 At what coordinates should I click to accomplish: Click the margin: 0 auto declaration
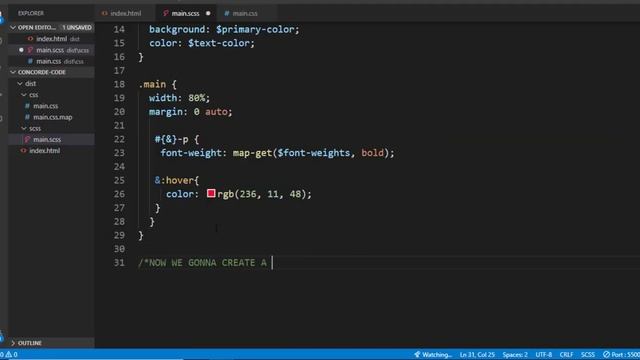(x=191, y=112)
